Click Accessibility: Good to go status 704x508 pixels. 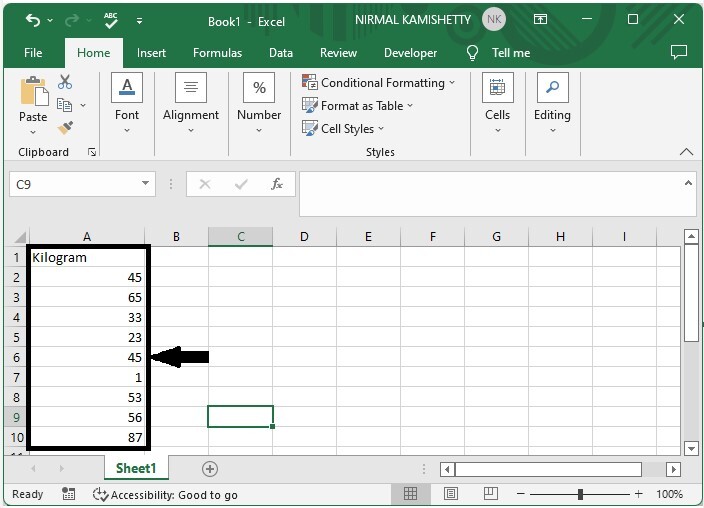(165, 495)
